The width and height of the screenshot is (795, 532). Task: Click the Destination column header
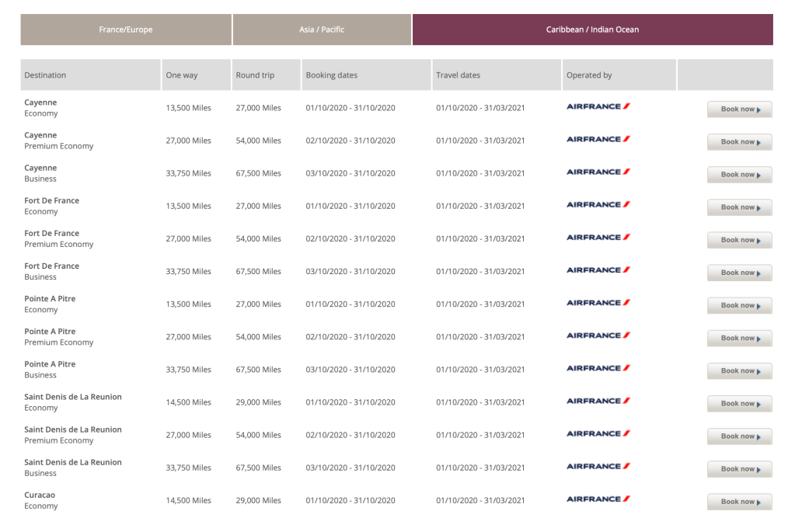[45, 75]
